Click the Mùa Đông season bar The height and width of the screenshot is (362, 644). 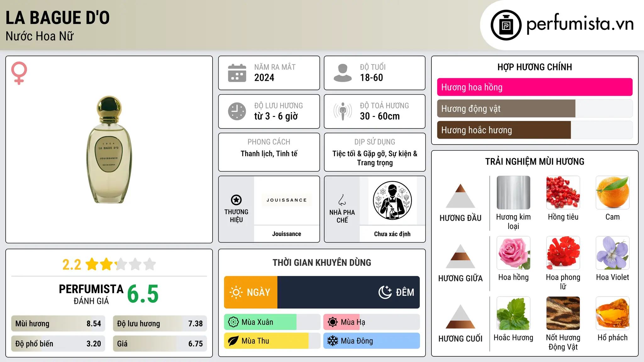[x=372, y=341]
